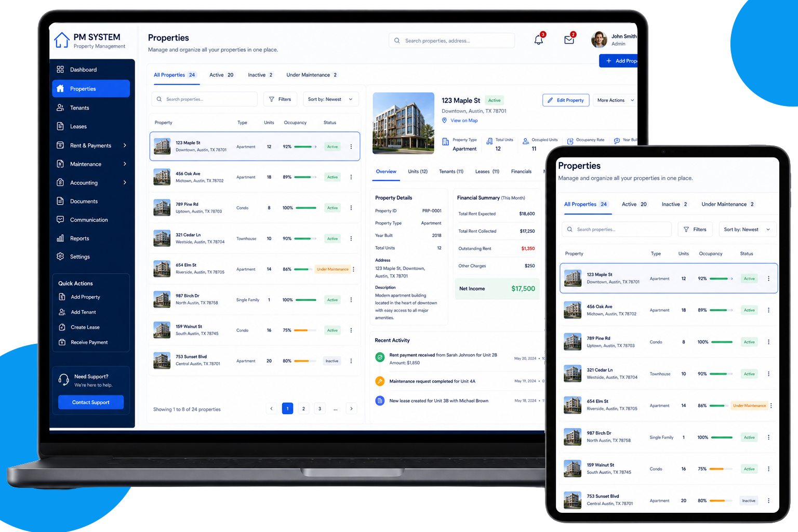Click the Settings gear icon in the sidebar
The width and height of the screenshot is (798, 532).
(60, 257)
